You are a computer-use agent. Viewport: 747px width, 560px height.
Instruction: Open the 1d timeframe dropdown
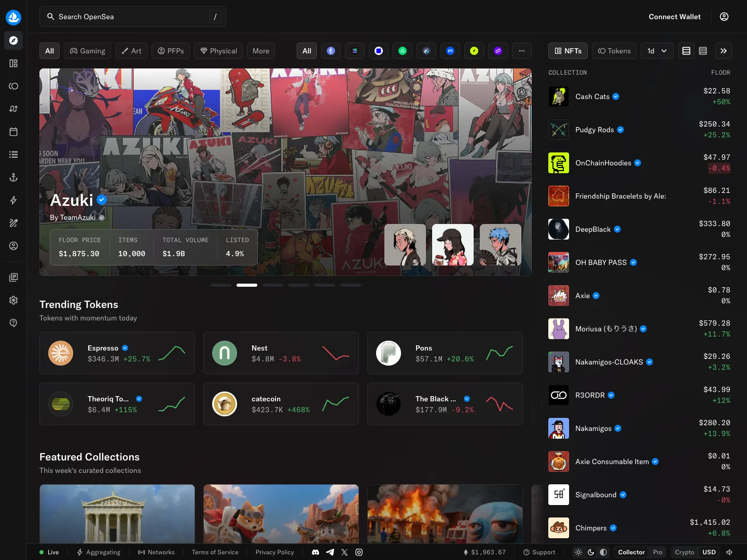click(657, 51)
